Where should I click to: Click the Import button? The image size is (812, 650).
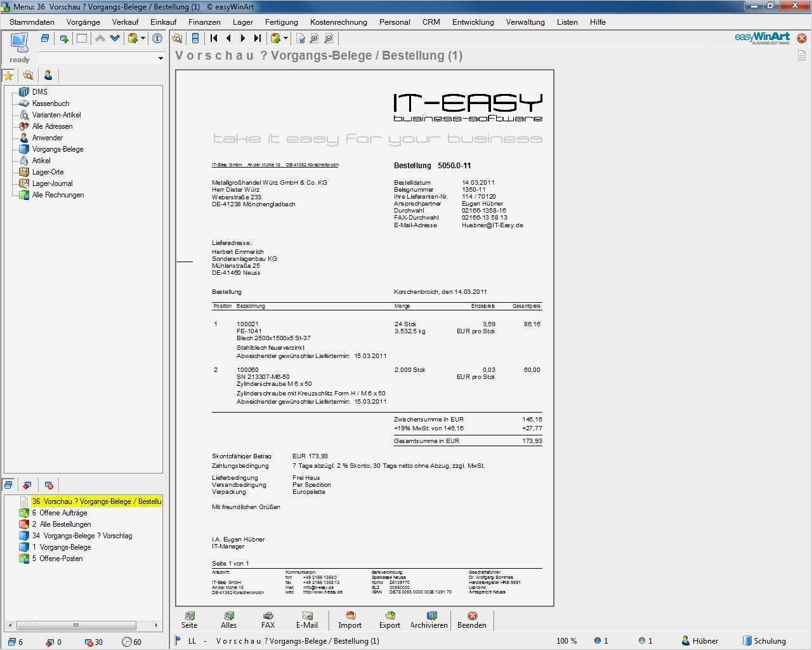350,620
